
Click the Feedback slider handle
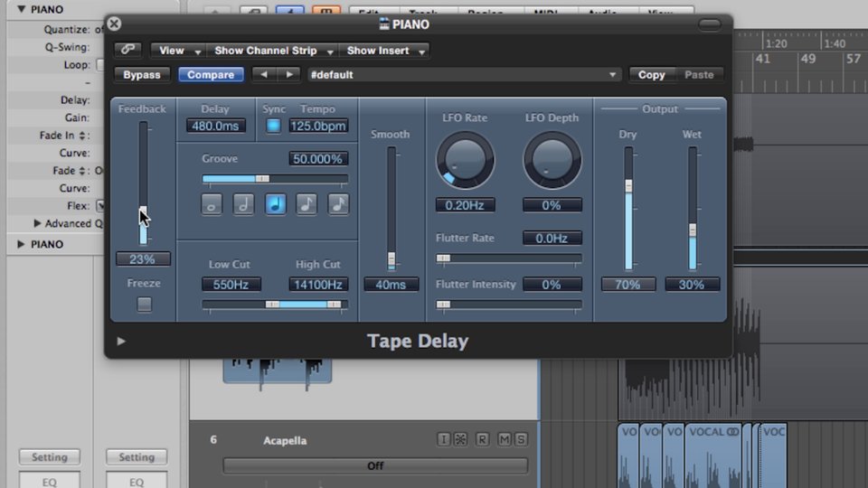click(144, 213)
